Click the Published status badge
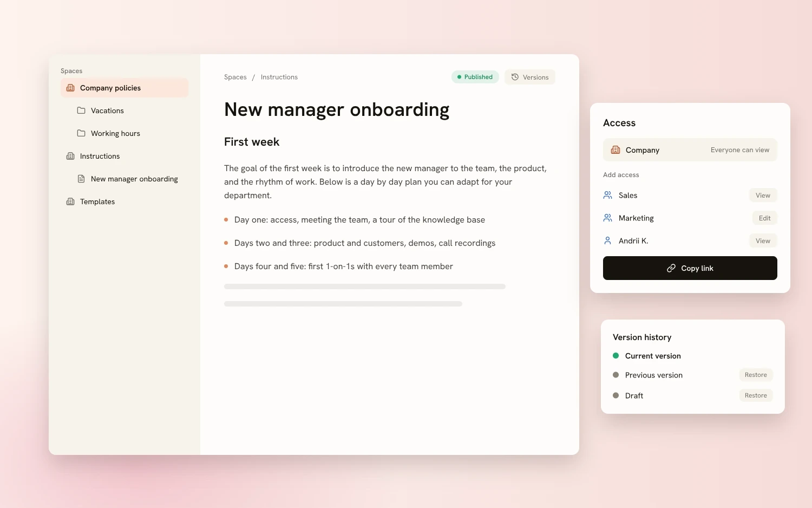 pos(475,77)
